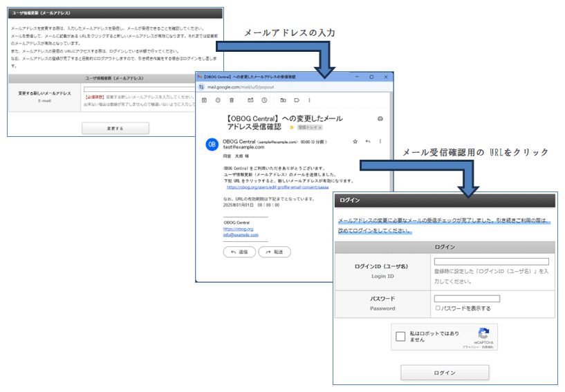Image resolution: width=565 pixels, height=392 pixels.
Task: Click the OB sender avatar
Action: coord(212,144)
